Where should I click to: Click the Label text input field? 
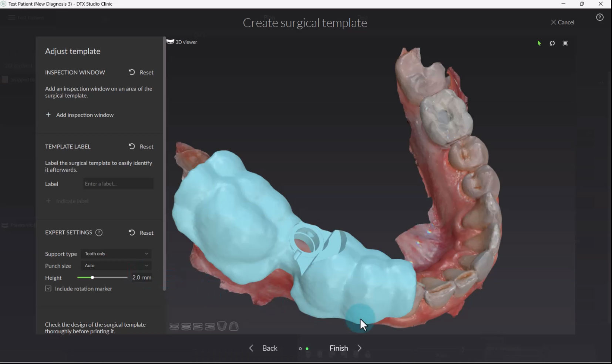click(118, 184)
